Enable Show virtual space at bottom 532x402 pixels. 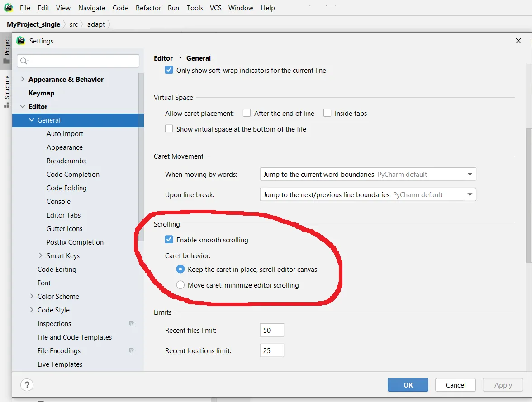(169, 129)
